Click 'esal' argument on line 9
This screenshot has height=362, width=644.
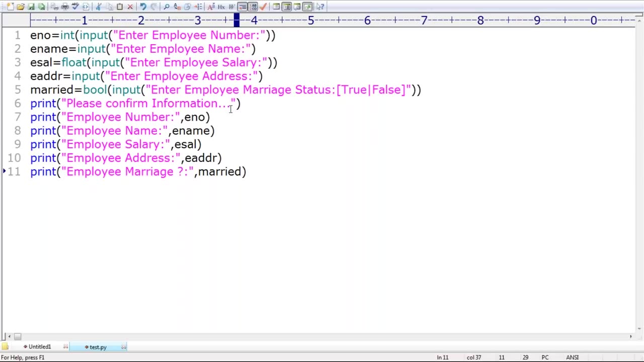pos(185,144)
